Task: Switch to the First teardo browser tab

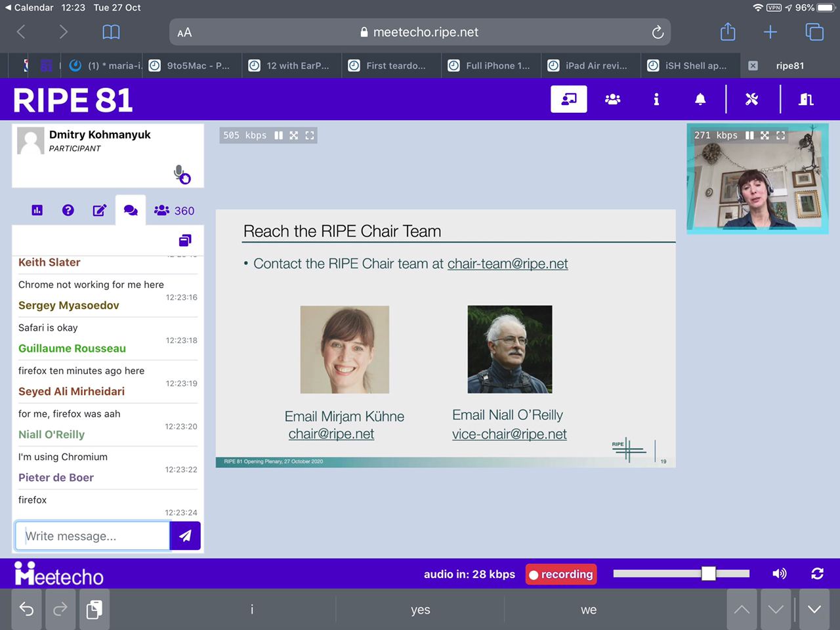Action: pyautogui.click(x=392, y=66)
